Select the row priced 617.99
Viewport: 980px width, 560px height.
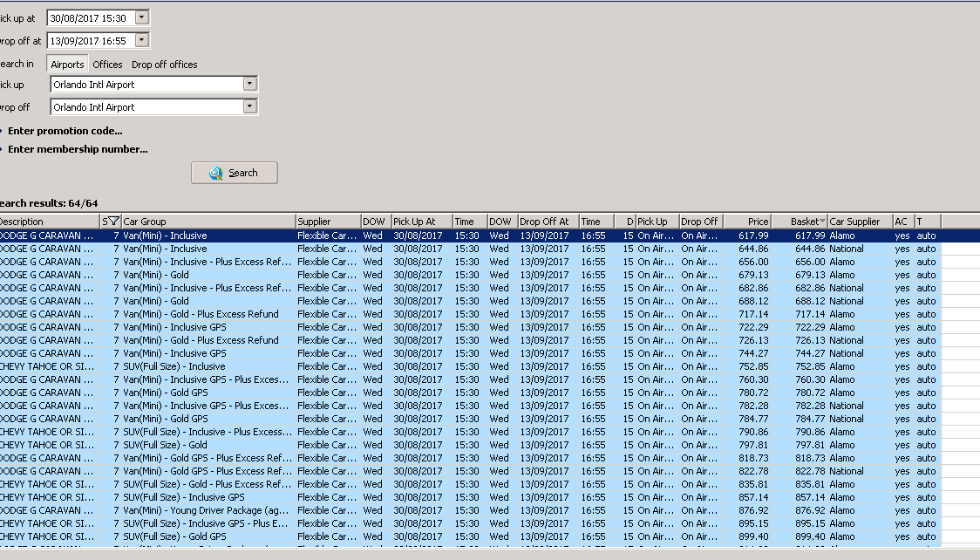[471, 236]
